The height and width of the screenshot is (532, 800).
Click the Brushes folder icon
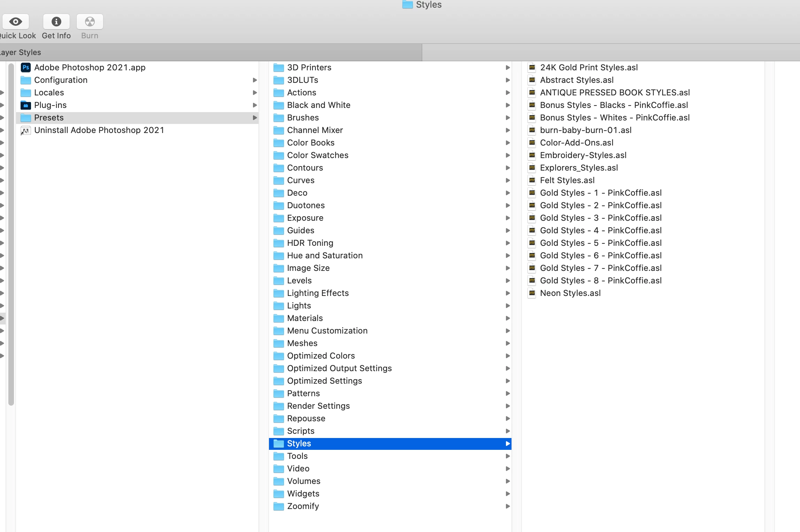pos(278,118)
